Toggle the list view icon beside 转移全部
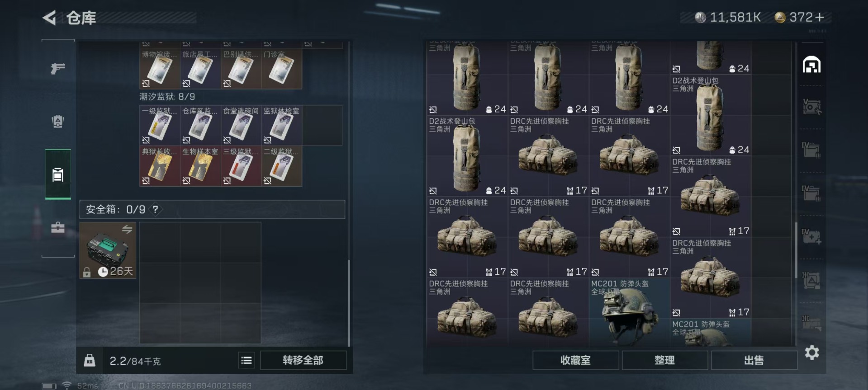This screenshot has height=390, width=868. click(x=247, y=360)
